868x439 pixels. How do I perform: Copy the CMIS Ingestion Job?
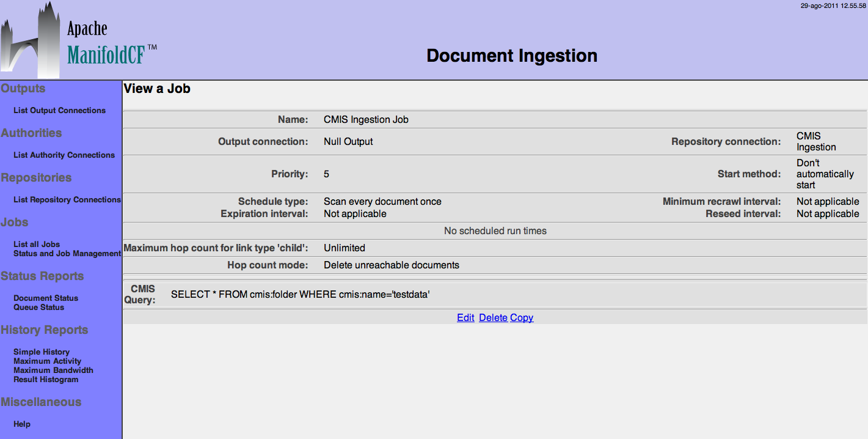click(522, 318)
